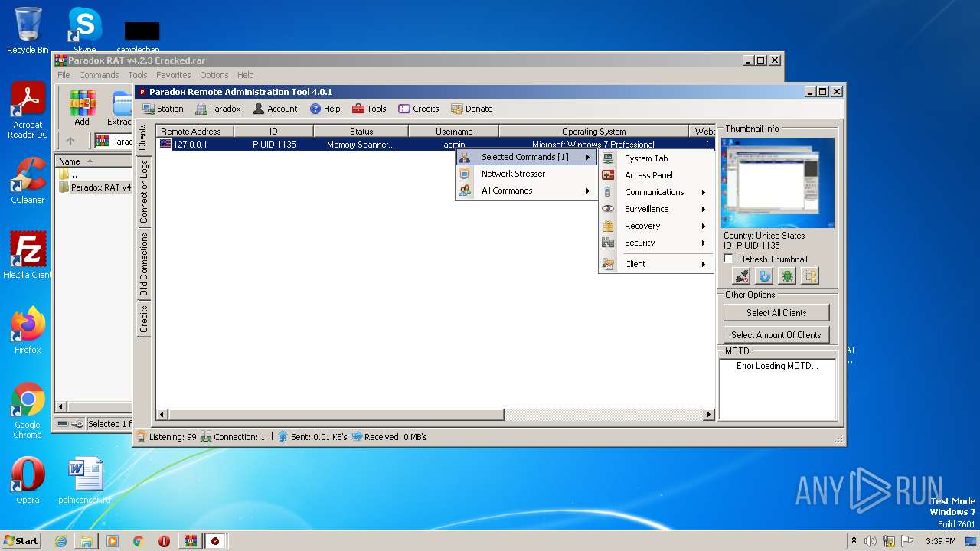Open Help in the Paradox toolbar
The height and width of the screenshot is (551, 980).
[x=325, y=109]
